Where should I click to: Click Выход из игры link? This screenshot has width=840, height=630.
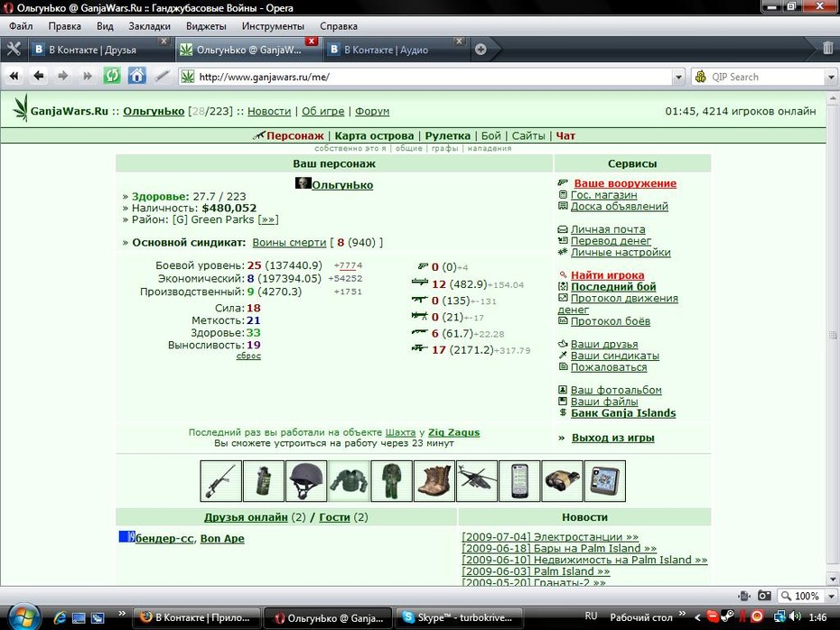[x=613, y=438]
